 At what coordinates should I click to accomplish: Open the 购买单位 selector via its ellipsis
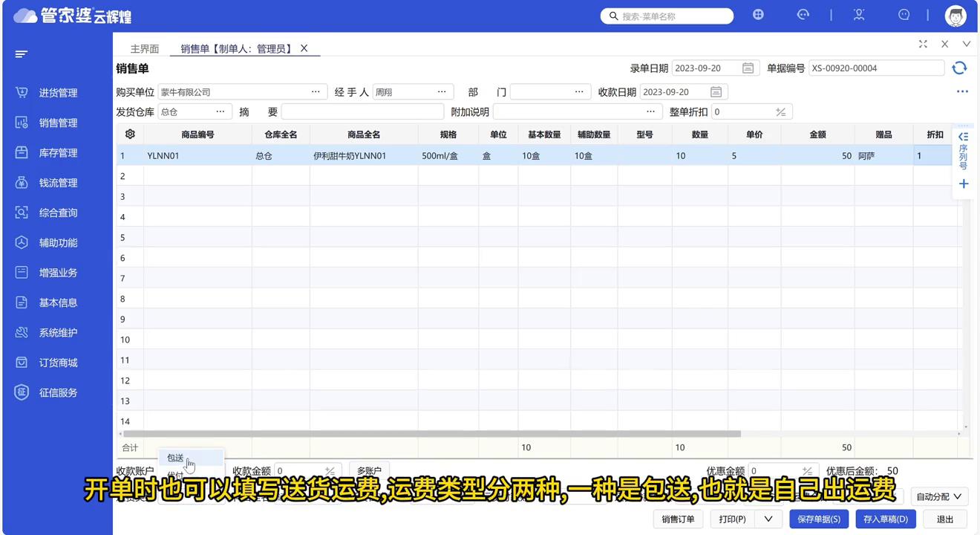point(316,91)
